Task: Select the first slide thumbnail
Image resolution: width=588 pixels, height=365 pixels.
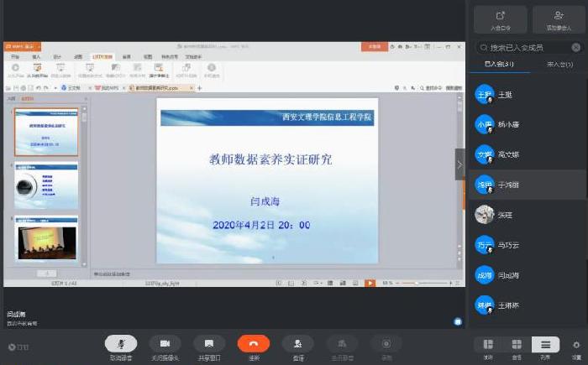Action: click(46, 132)
